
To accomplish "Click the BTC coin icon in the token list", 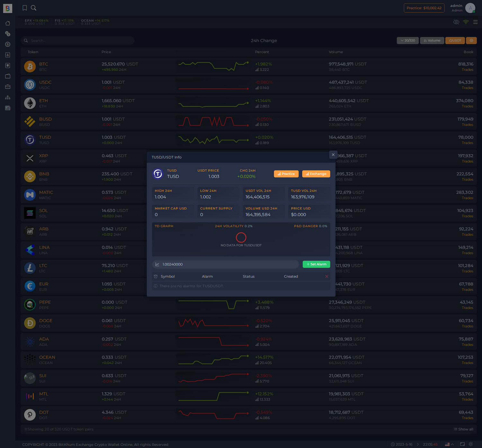I will click(30, 67).
